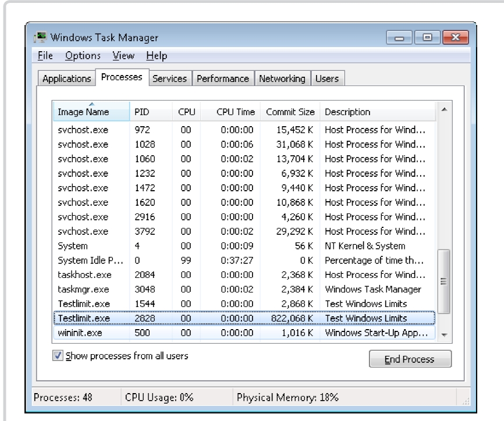The image size is (504, 421).
Task: Click the scrollbar up arrow
Action: pos(444,110)
